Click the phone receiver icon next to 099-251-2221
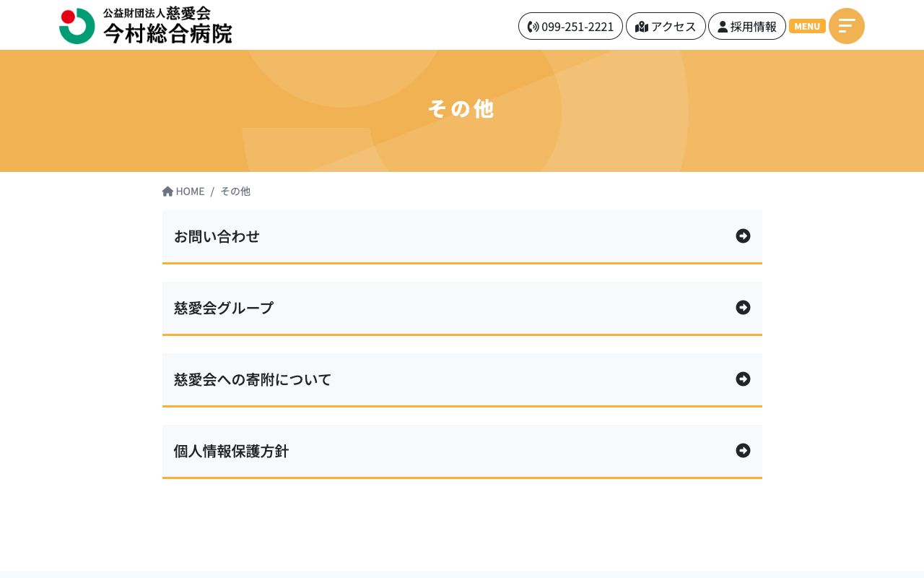Viewport: 924px width, 578px height. pyautogui.click(x=533, y=26)
